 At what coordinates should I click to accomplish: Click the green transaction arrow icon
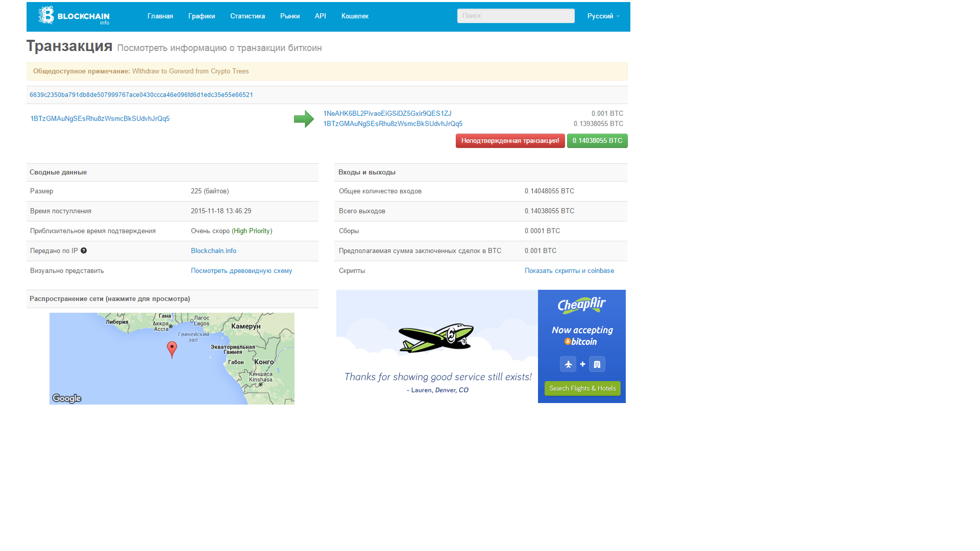pyautogui.click(x=304, y=119)
